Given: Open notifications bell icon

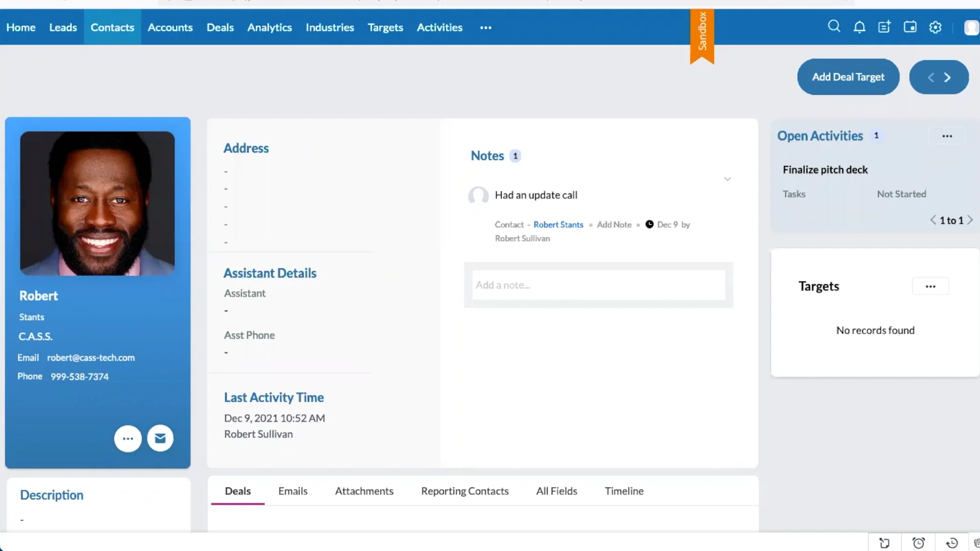Looking at the screenshot, I should click(x=860, y=27).
